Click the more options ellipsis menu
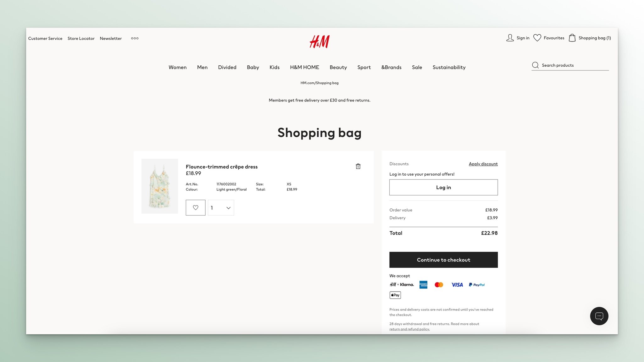 click(135, 38)
